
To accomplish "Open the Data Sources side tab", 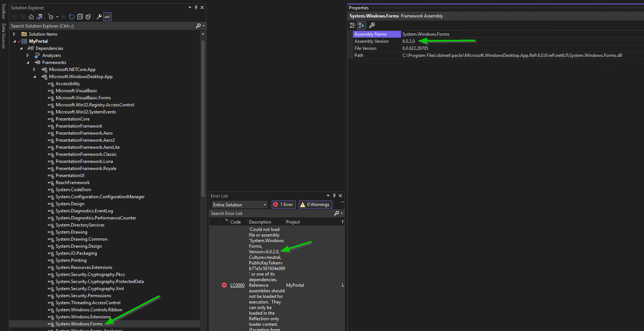I will coord(4,36).
